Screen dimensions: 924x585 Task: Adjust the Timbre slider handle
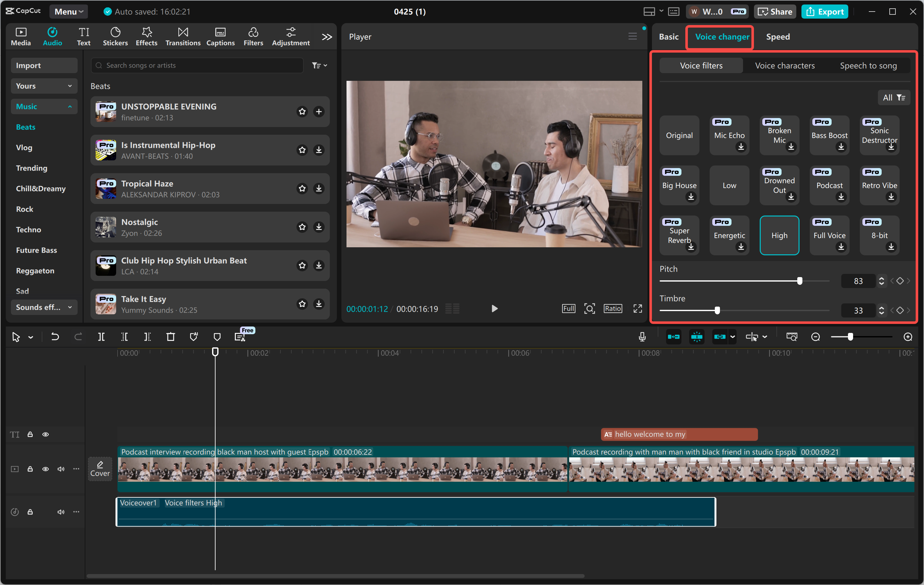tap(717, 310)
